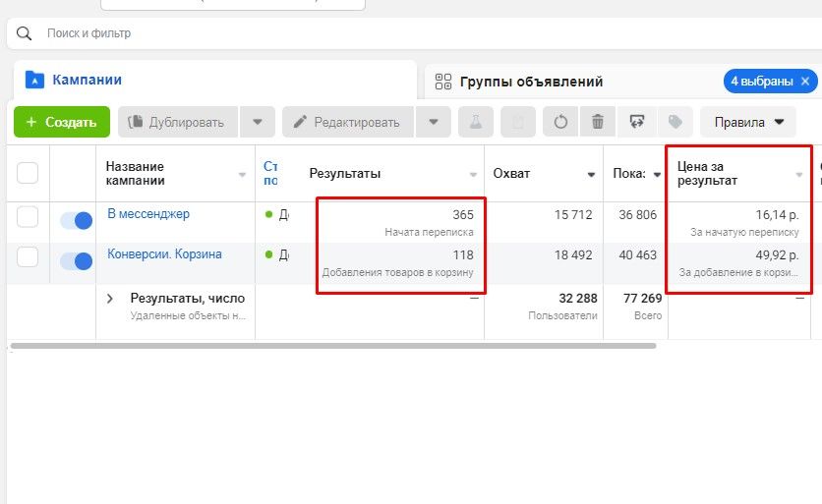Click the 'Начата переписка' result label

(x=429, y=232)
